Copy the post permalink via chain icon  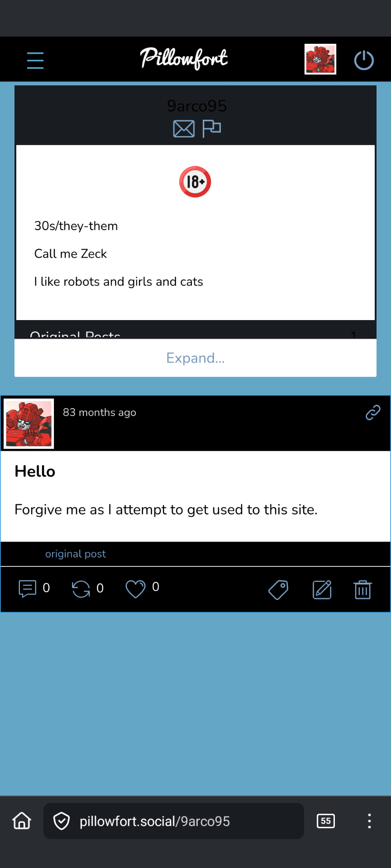[x=373, y=412]
